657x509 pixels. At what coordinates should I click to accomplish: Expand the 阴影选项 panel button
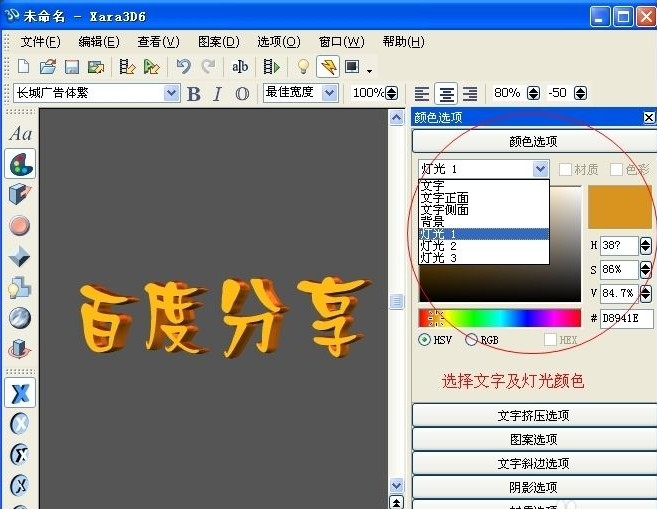coord(533,487)
